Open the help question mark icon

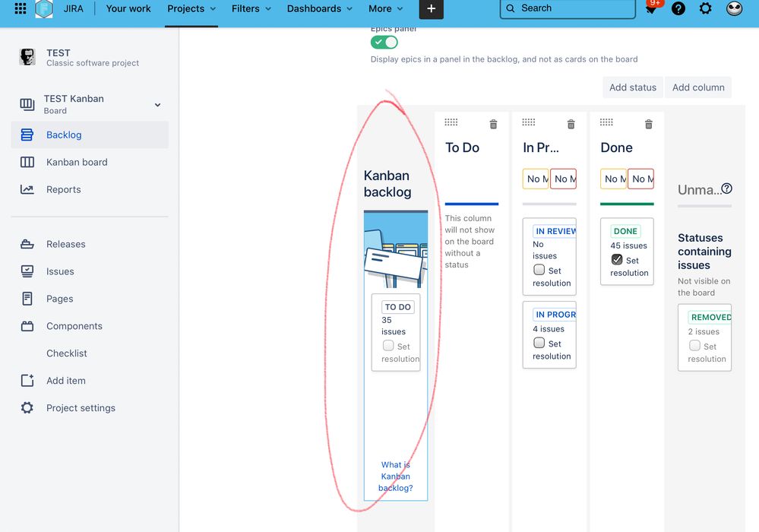click(678, 8)
